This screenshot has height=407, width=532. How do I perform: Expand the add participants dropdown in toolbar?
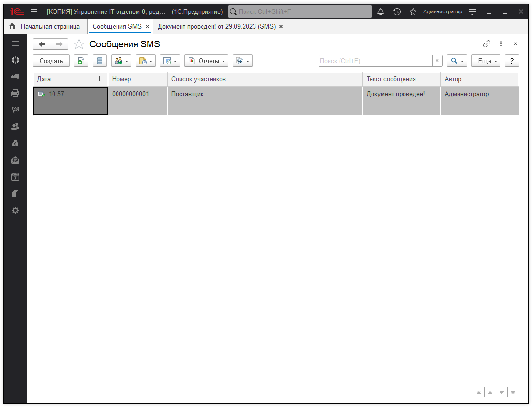121,61
